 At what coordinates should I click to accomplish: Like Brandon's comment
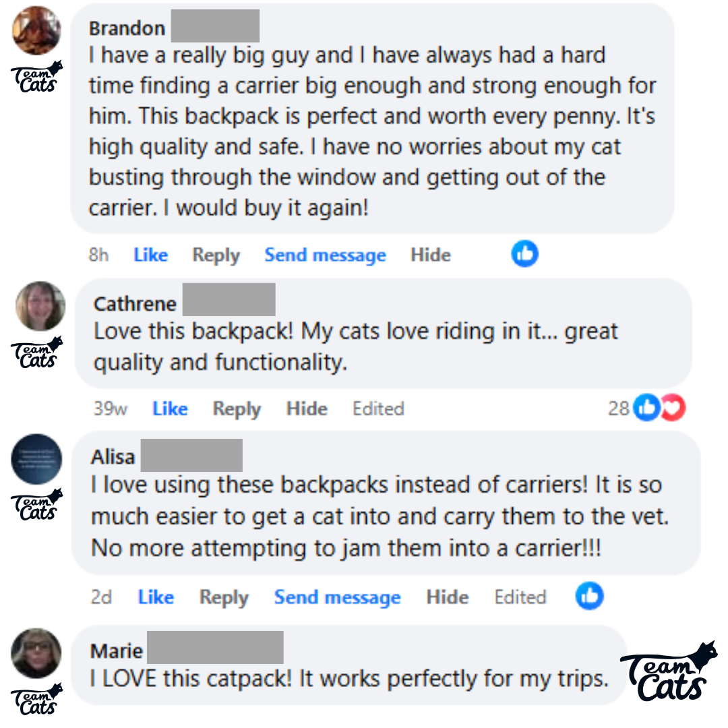151,255
